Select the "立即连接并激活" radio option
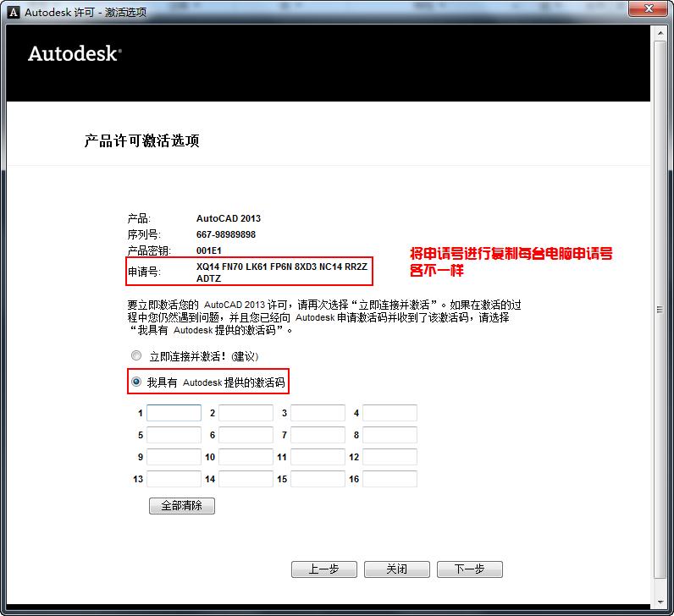Viewport: 674px width, 616px height. (x=136, y=355)
